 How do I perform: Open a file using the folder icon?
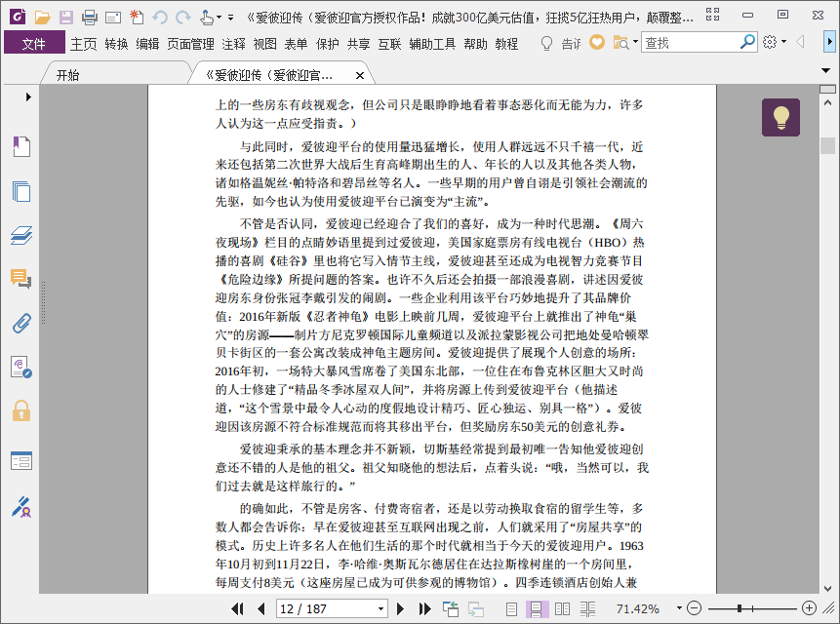tap(42, 18)
